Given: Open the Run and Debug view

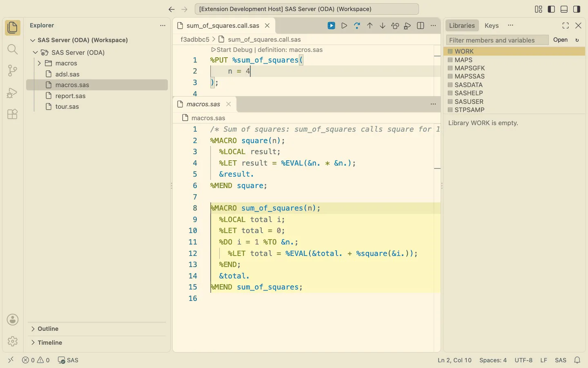Looking at the screenshot, I should point(13,92).
